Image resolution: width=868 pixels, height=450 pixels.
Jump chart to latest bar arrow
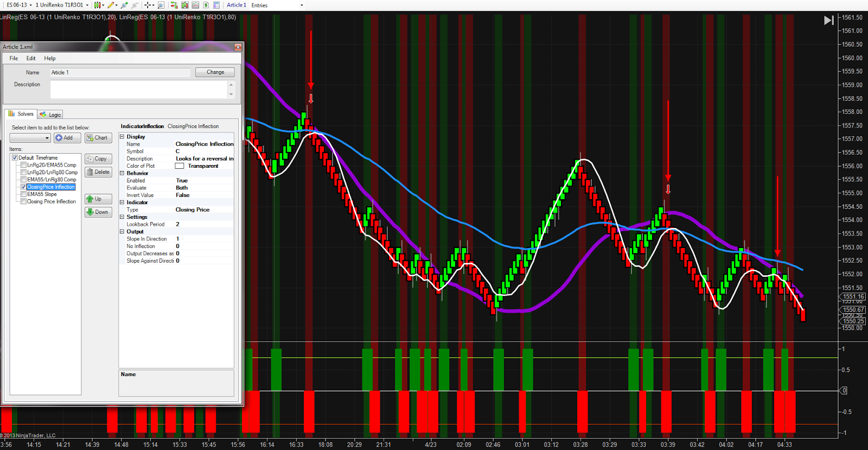[829, 21]
